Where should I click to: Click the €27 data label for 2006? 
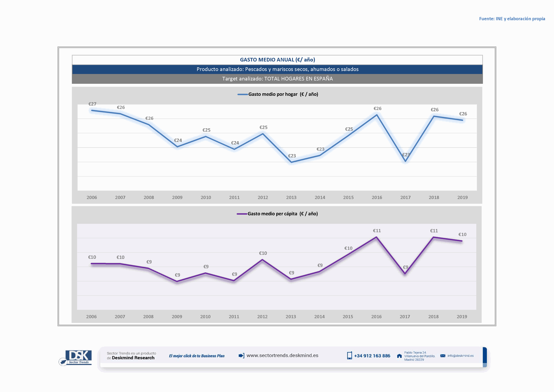coord(92,104)
